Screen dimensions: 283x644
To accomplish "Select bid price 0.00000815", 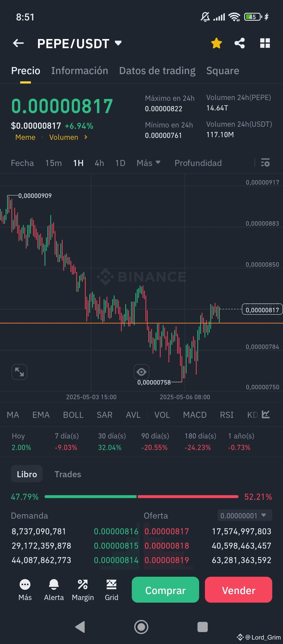I will (116, 546).
